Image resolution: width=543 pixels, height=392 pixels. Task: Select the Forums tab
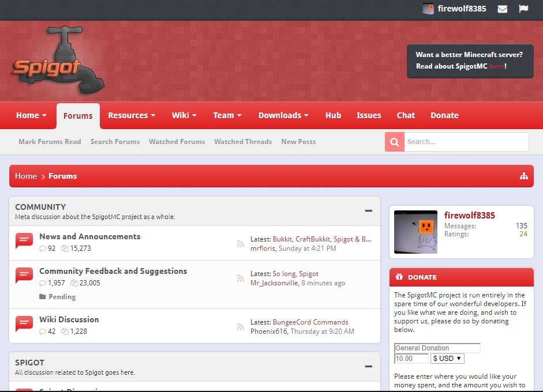click(78, 116)
